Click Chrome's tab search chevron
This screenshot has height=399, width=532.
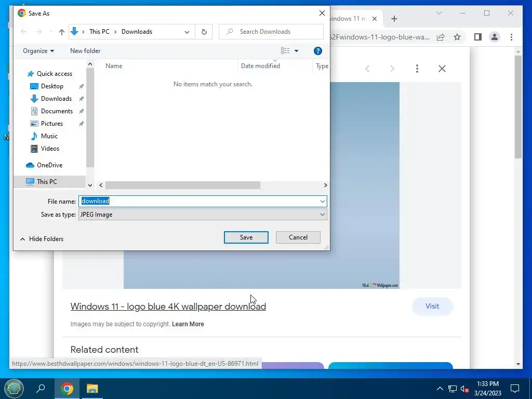(x=439, y=13)
